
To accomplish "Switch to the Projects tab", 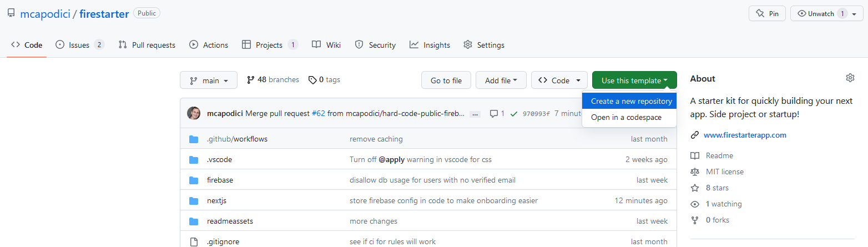I will [x=270, y=45].
